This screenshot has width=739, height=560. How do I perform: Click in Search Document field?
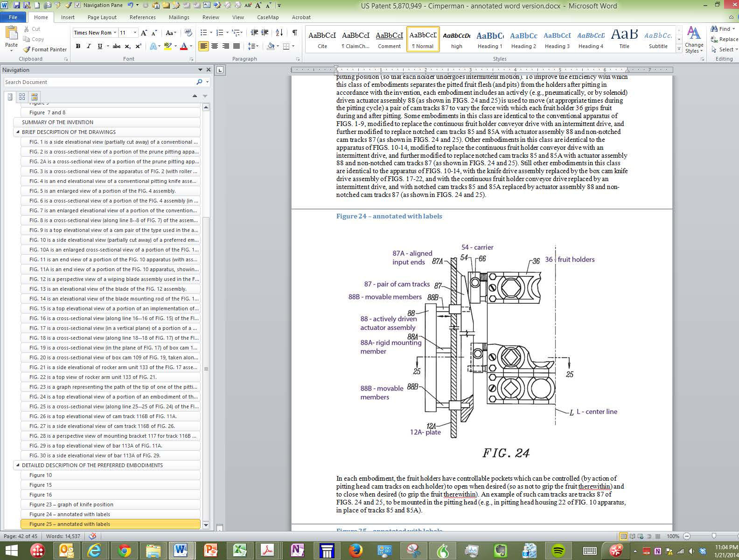coord(99,82)
